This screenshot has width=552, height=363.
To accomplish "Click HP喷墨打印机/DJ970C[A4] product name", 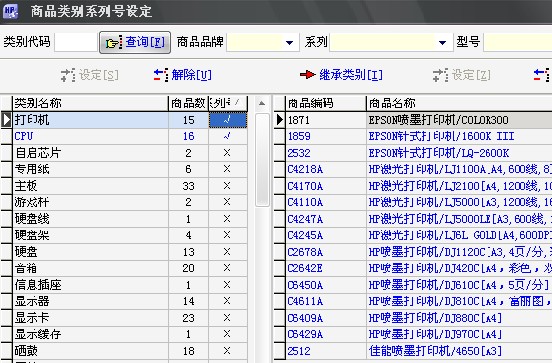I will pos(435,334).
